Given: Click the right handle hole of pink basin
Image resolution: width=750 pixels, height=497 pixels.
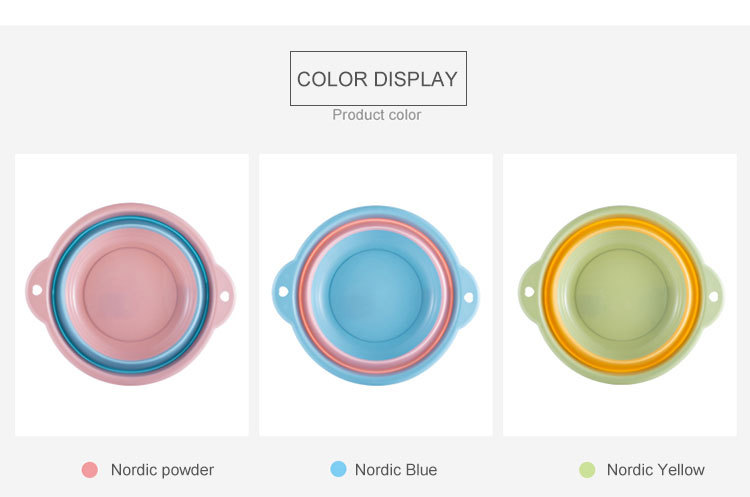Looking at the screenshot, I should click(224, 297).
